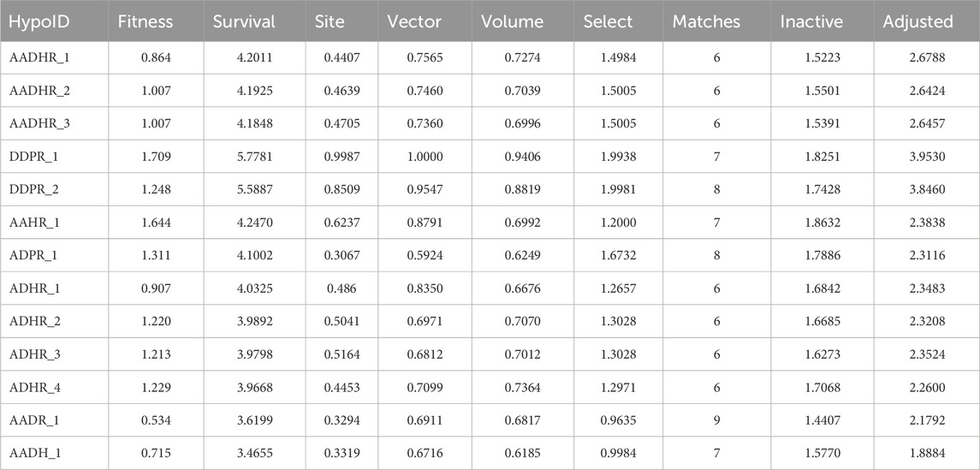The width and height of the screenshot is (980, 470).
Task: Select the Matches value 9 for AADR_1
Action: 716,419
